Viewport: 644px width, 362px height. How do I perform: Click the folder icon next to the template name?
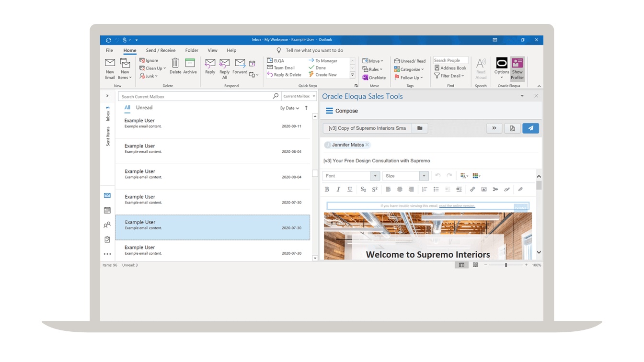(x=419, y=128)
